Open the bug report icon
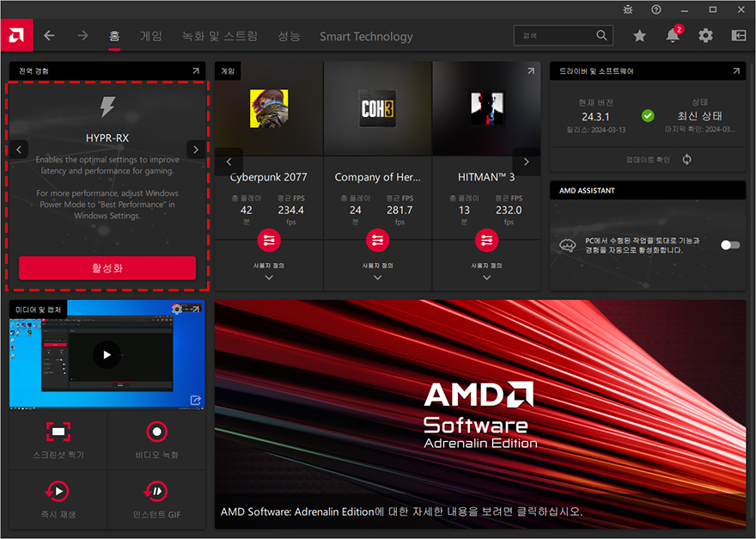This screenshot has width=756, height=539. pyautogui.click(x=628, y=9)
